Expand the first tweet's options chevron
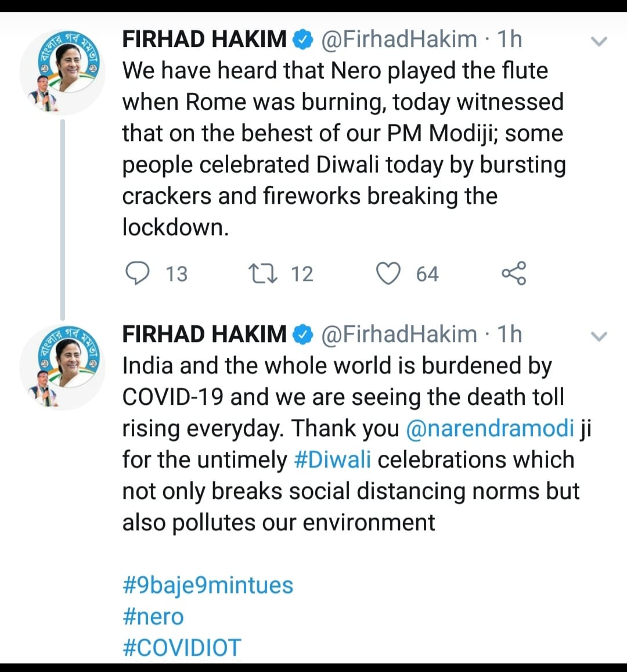The height and width of the screenshot is (672, 627). (x=598, y=41)
